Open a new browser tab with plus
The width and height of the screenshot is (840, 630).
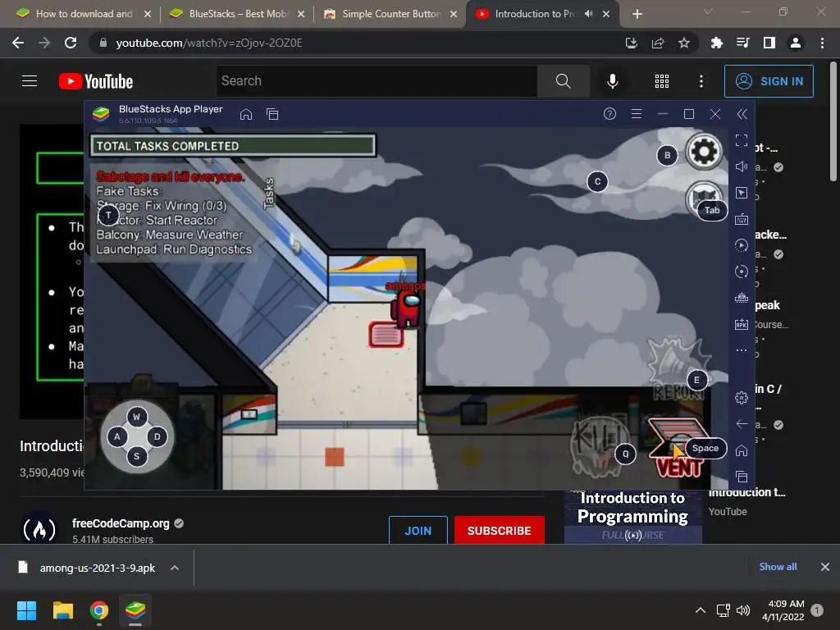[637, 14]
